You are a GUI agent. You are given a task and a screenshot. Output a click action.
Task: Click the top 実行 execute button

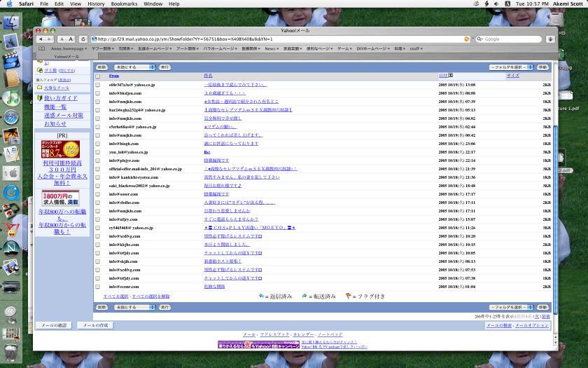coord(164,67)
